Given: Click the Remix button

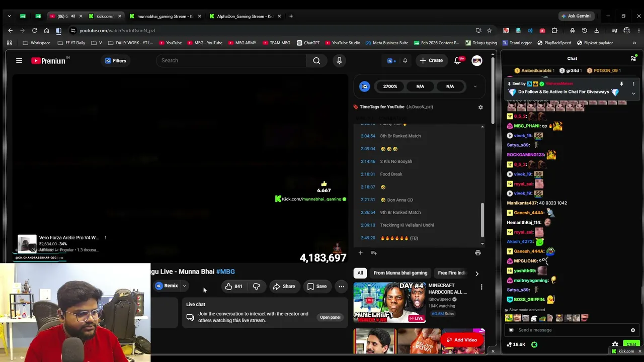Looking at the screenshot, I should click(167, 286).
